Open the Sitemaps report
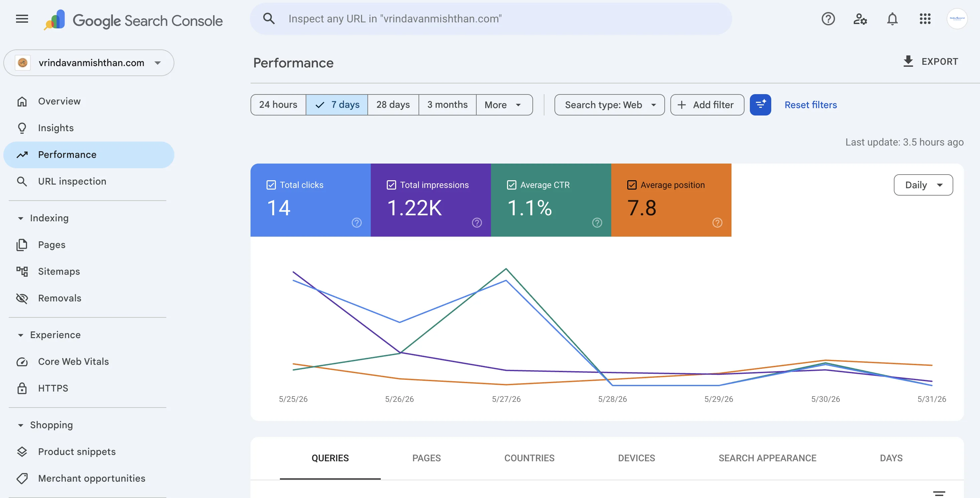 89,271
